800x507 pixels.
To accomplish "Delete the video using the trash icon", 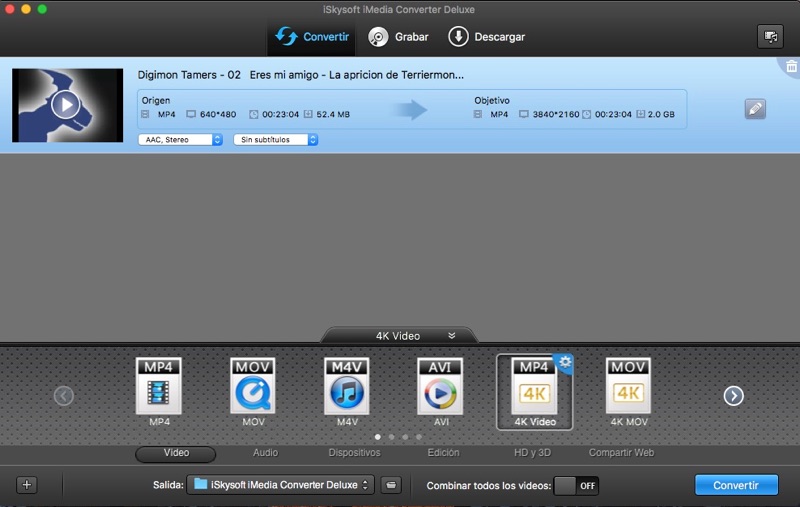I will 791,66.
